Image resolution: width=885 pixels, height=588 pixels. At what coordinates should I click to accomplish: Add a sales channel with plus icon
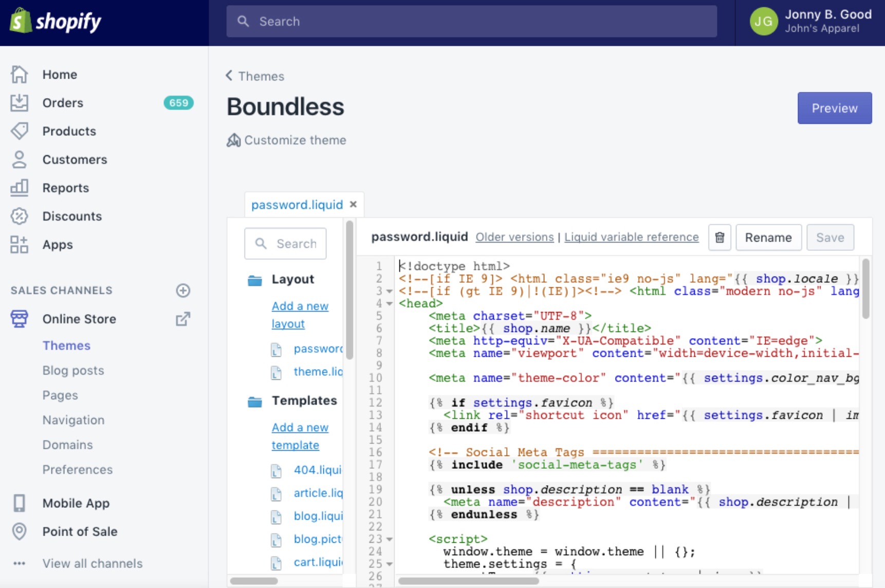183,290
